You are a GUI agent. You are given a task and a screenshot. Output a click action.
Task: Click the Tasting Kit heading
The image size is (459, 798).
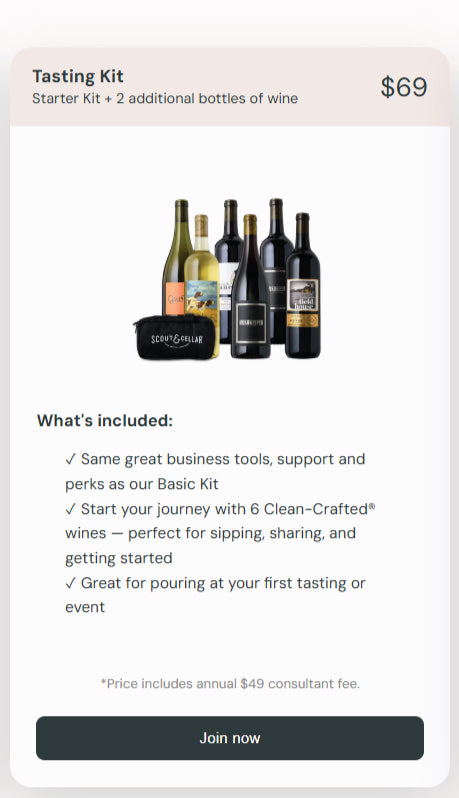(x=78, y=76)
